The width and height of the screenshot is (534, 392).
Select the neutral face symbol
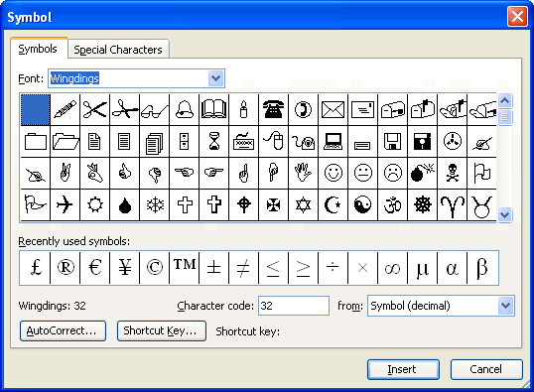[x=362, y=173]
